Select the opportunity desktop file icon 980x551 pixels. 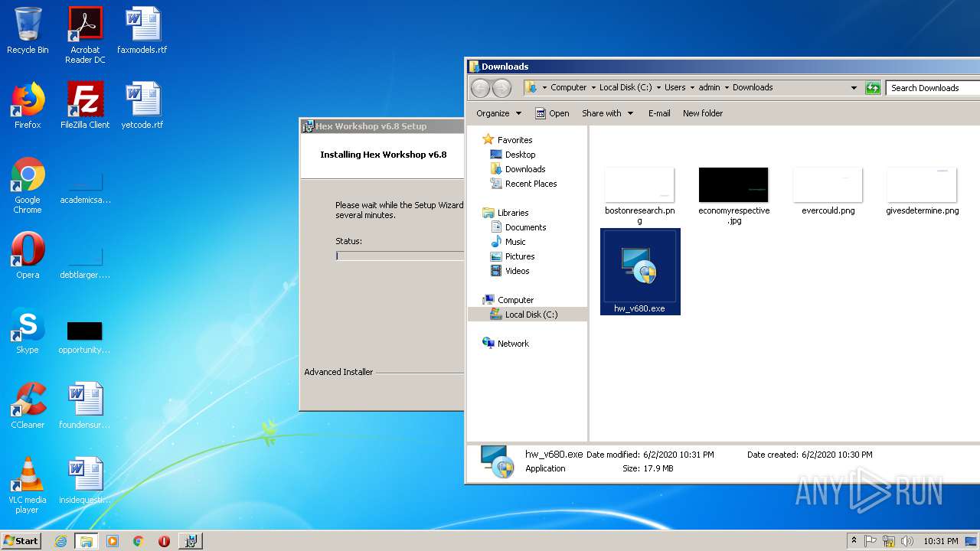click(85, 337)
